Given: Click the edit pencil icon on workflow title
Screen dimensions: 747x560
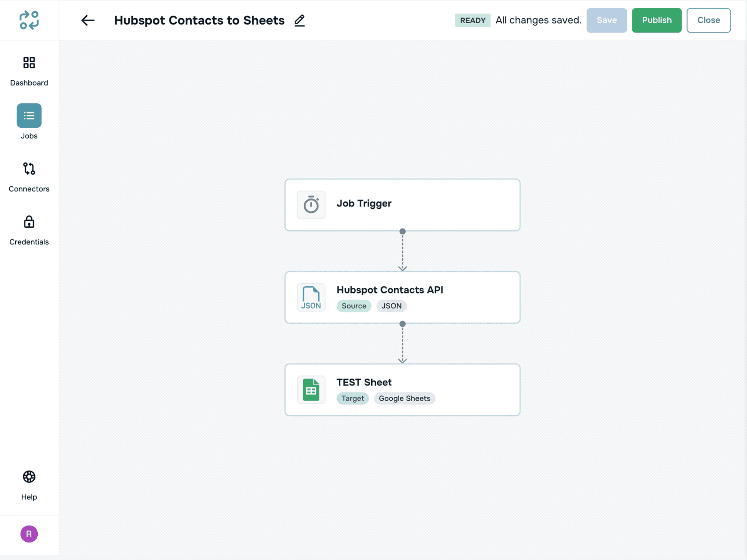Looking at the screenshot, I should click(299, 20).
